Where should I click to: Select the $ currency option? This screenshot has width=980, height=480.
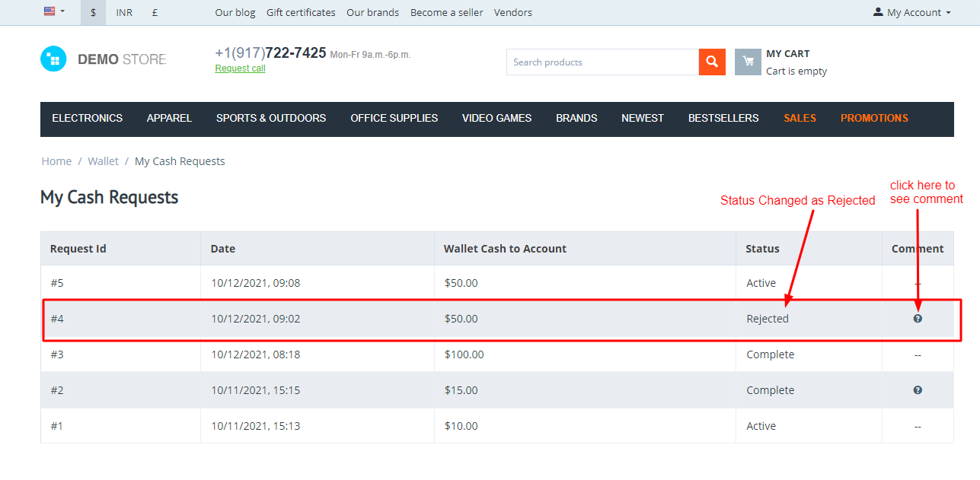coord(93,13)
